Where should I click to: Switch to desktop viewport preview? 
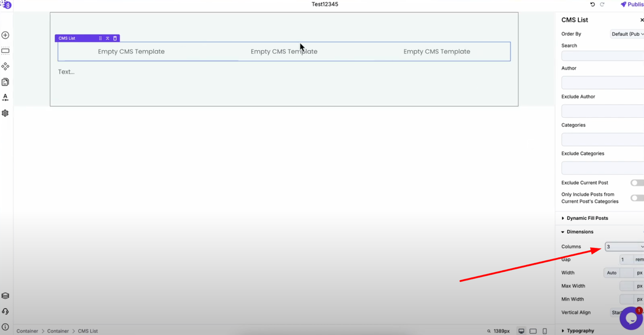521,331
